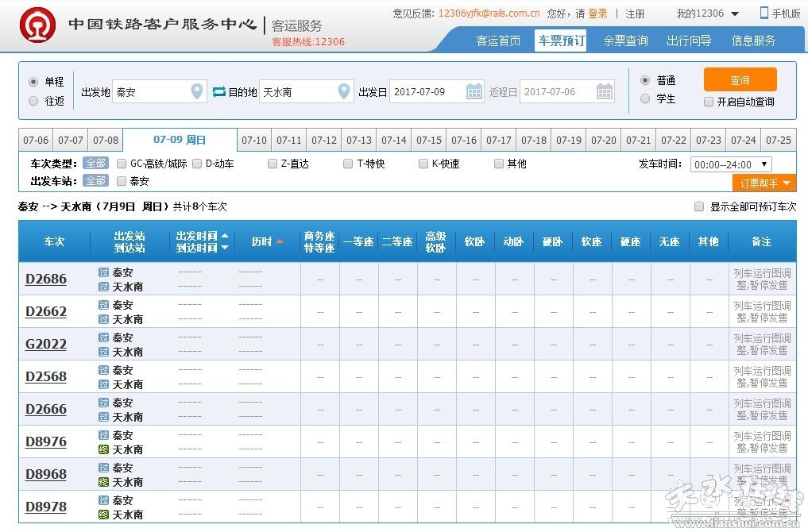808x532 pixels.
Task: Sort by duration using 历时 arrow
Action: click(280, 241)
